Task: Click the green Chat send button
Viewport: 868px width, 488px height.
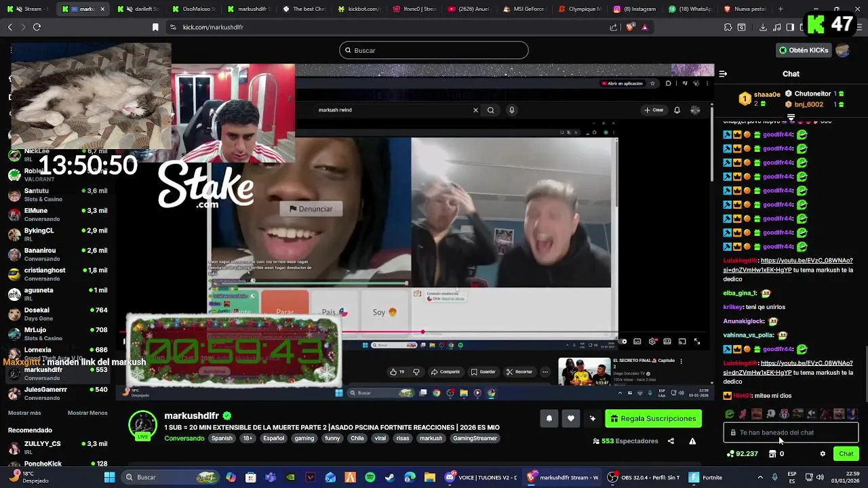Action: click(x=846, y=454)
